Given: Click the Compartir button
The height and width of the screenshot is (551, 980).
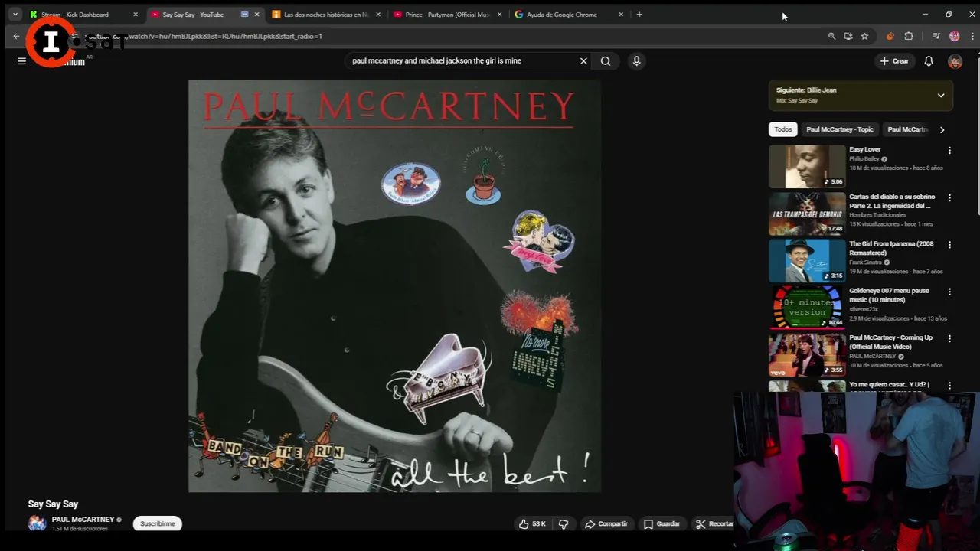Looking at the screenshot, I should pos(606,524).
